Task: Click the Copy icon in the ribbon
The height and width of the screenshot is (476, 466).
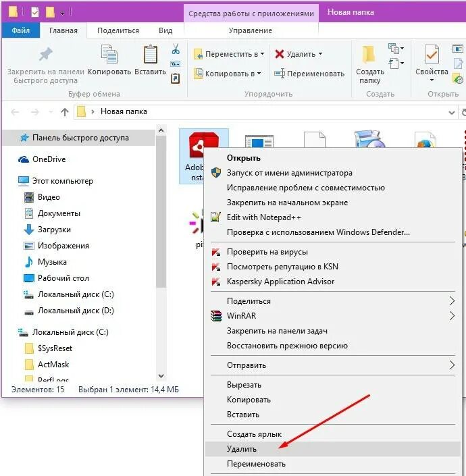Action: [x=109, y=54]
